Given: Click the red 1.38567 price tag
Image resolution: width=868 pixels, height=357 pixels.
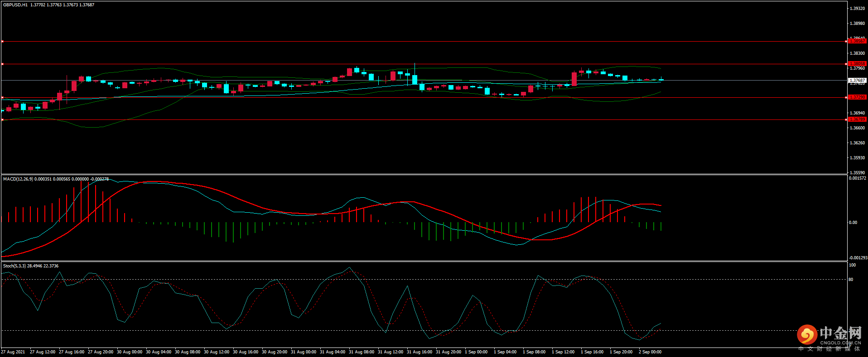Looking at the screenshot, I should click(857, 41).
